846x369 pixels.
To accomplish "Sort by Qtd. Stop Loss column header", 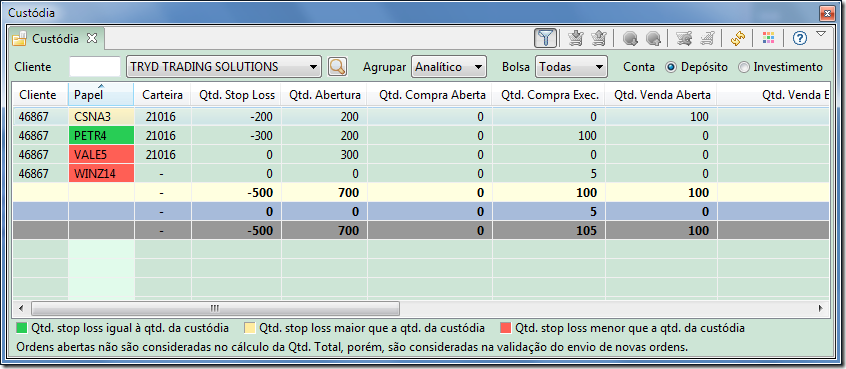I will tap(236, 94).
